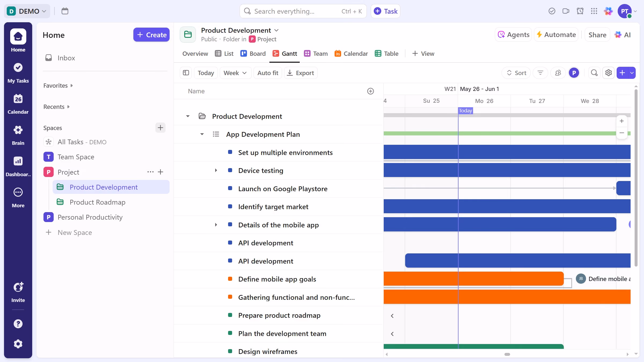Screen dimensions: 644x362
Task: Click the calendar icon next to DEMO
Action: 65,11
